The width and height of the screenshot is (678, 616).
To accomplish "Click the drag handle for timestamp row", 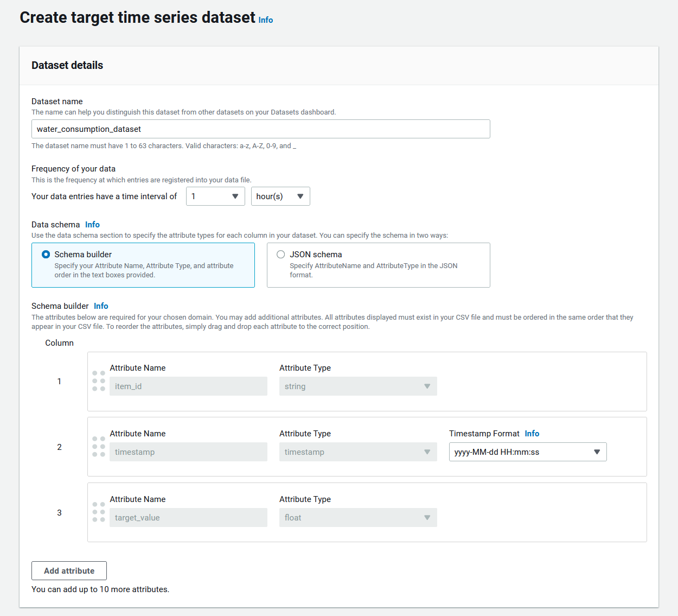I will (x=99, y=447).
